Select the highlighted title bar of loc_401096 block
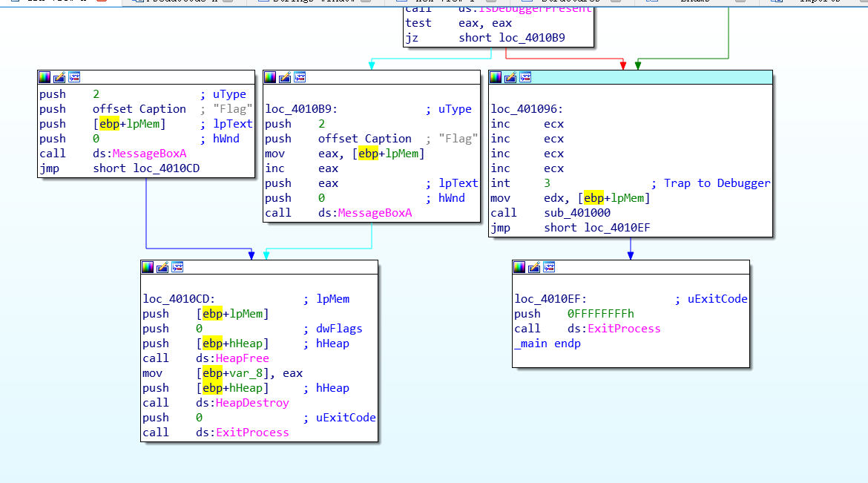 (x=631, y=78)
